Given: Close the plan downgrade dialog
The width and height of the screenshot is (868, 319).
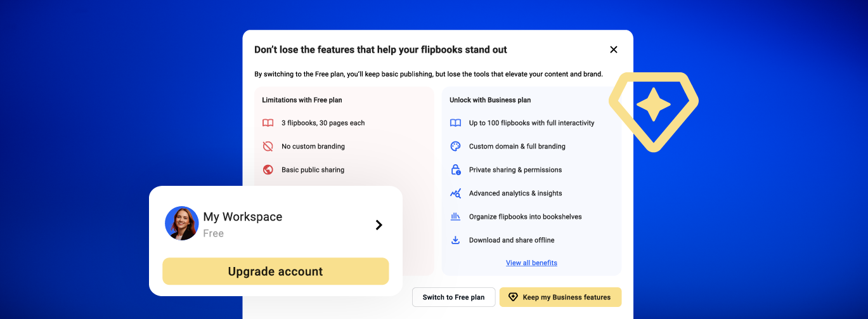Looking at the screenshot, I should point(613,49).
